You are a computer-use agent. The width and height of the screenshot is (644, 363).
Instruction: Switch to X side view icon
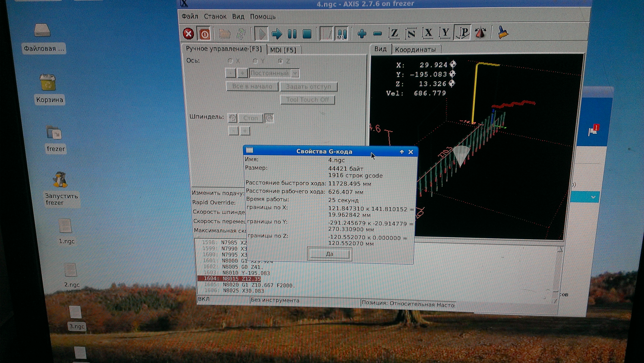click(x=428, y=33)
